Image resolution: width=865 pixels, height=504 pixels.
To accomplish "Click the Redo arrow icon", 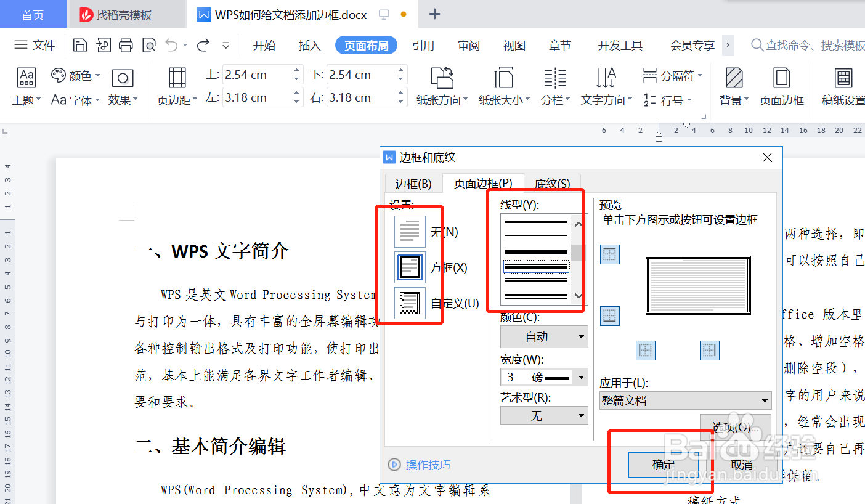I will tap(203, 45).
